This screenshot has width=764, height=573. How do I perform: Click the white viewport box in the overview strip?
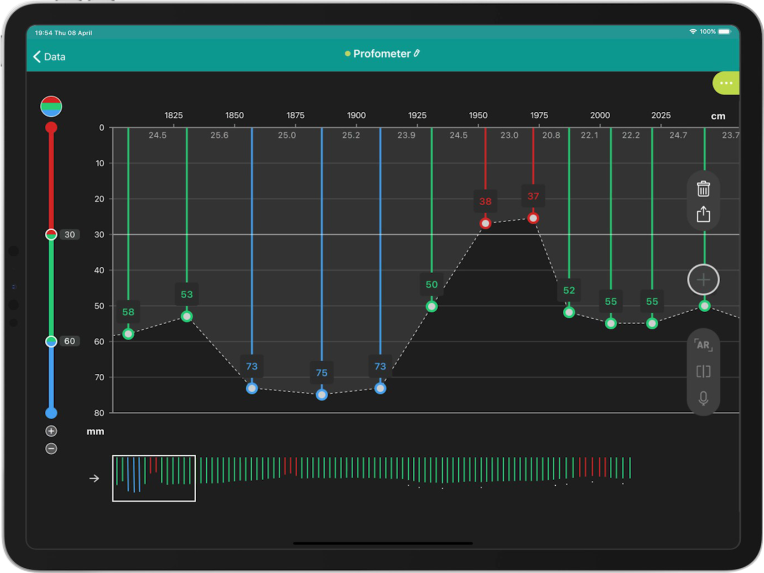click(154, 478)
